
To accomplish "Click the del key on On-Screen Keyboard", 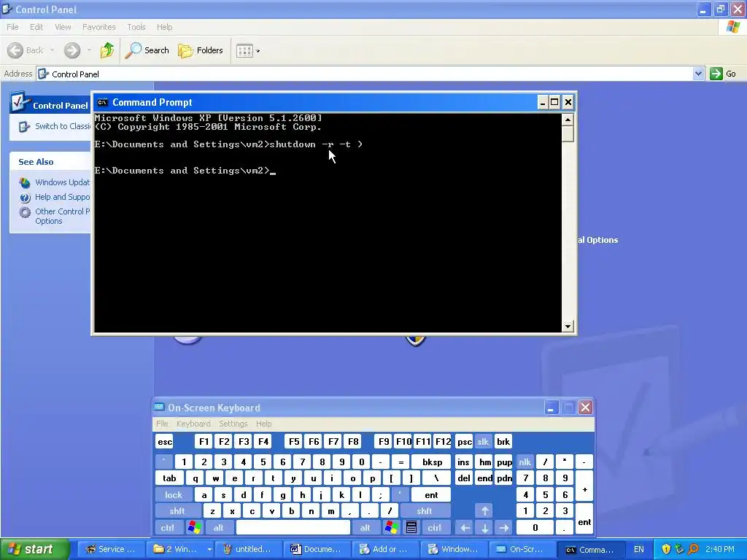I will [x=464, y=478].
